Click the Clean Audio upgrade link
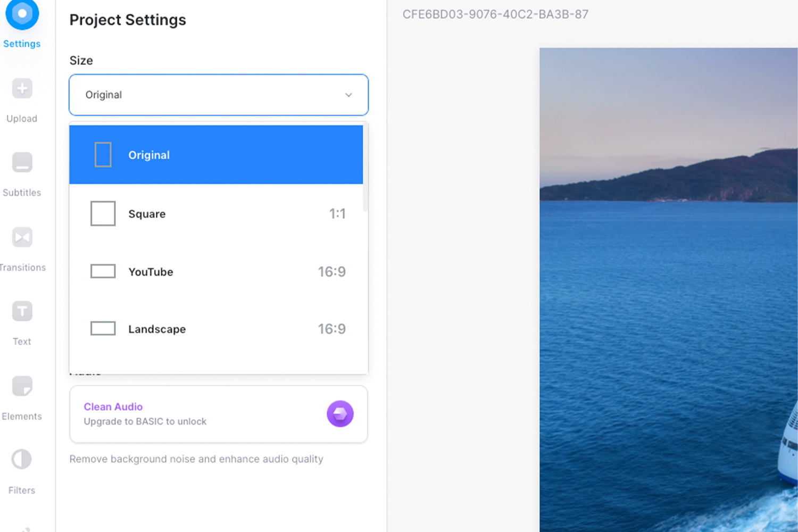The height and width of the screenshot is (532, 798). pos(113,406)
